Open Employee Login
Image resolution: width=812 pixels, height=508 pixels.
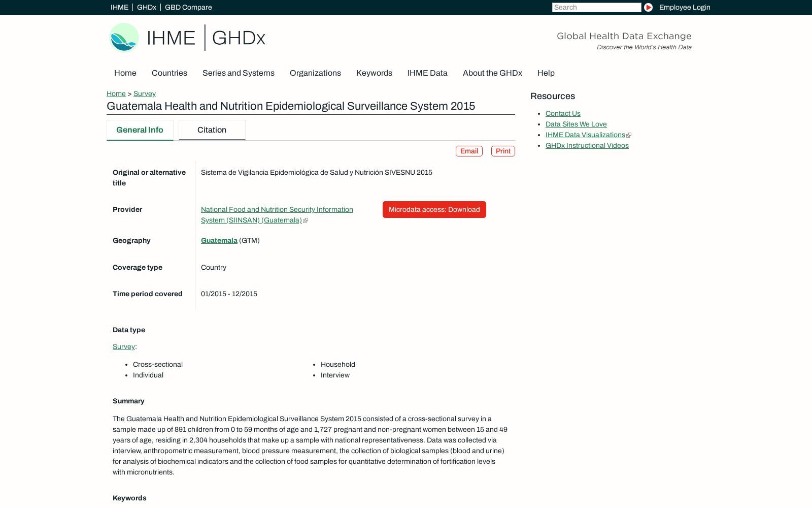[x=685, y=8]
